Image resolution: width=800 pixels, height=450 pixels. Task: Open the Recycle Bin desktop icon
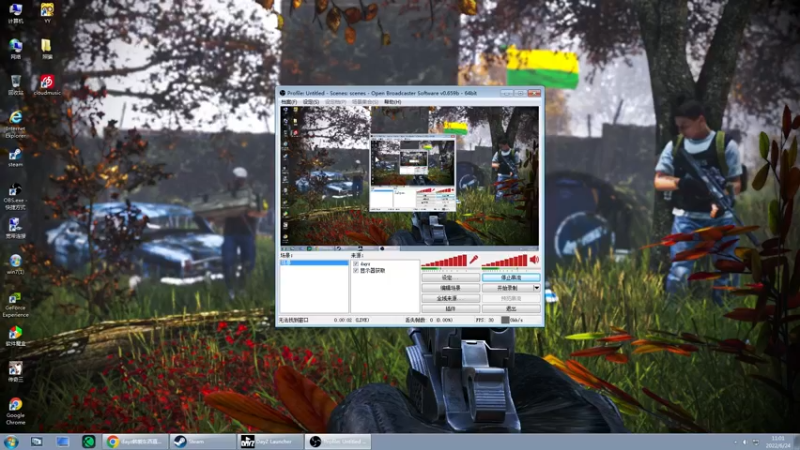tap(15, 85)
